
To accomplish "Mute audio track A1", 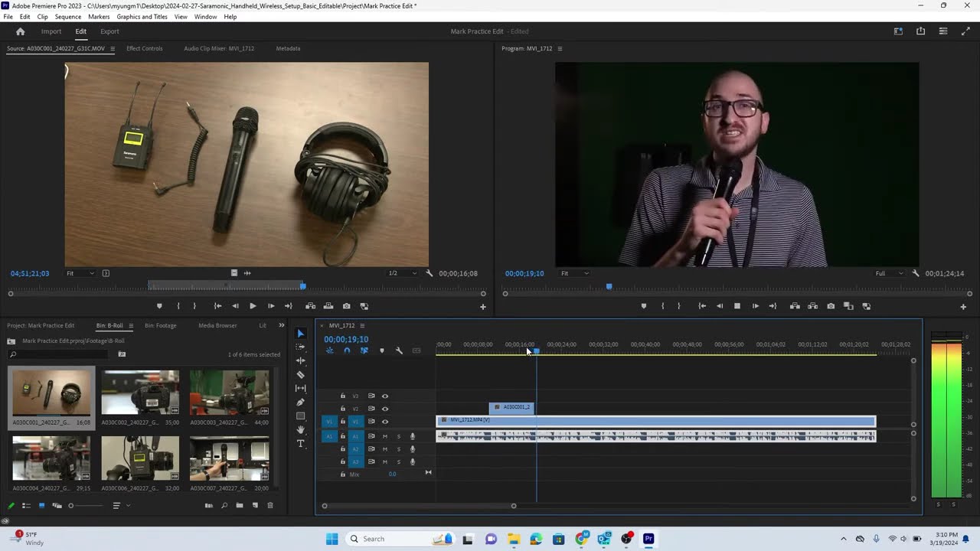I will click(385, 436).
